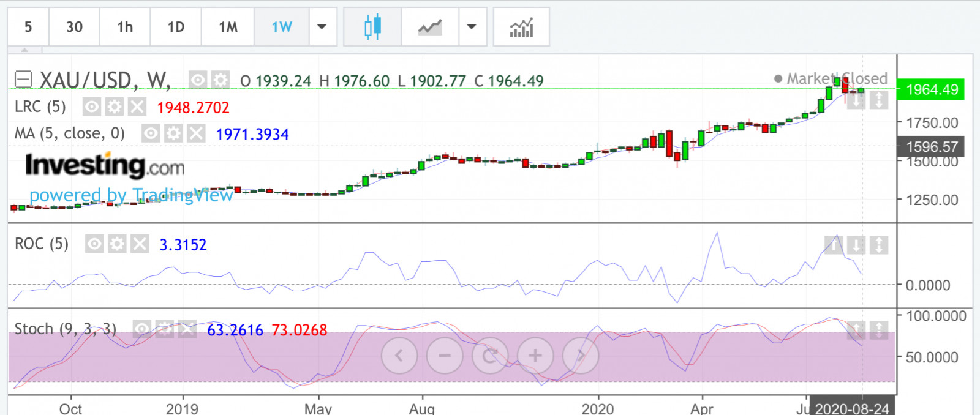Screen dimensions: 980x415
Task: Maximize the main price pane
Action: (x=879, y=99)
